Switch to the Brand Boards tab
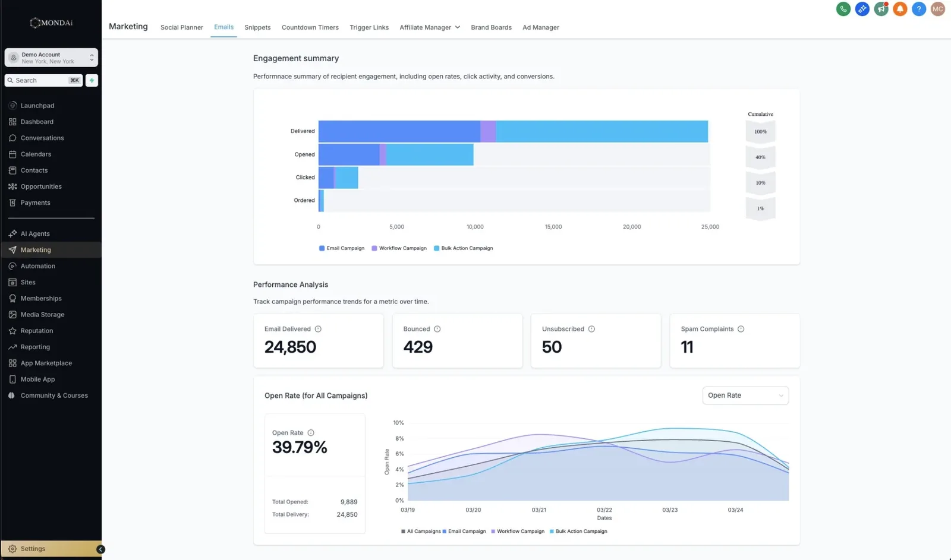The image size is (951, 560). pyautogui.click(x=491, y=27)
